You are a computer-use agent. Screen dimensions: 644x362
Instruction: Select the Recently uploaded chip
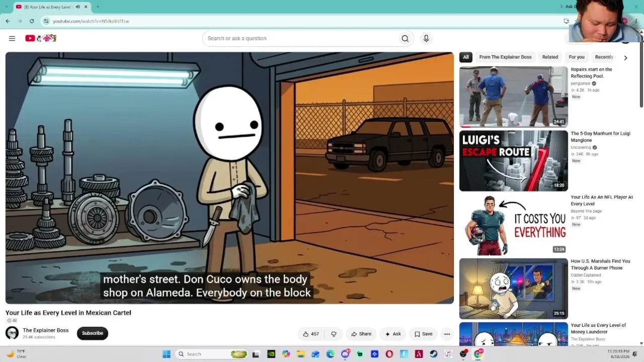[x=605, y=57]
